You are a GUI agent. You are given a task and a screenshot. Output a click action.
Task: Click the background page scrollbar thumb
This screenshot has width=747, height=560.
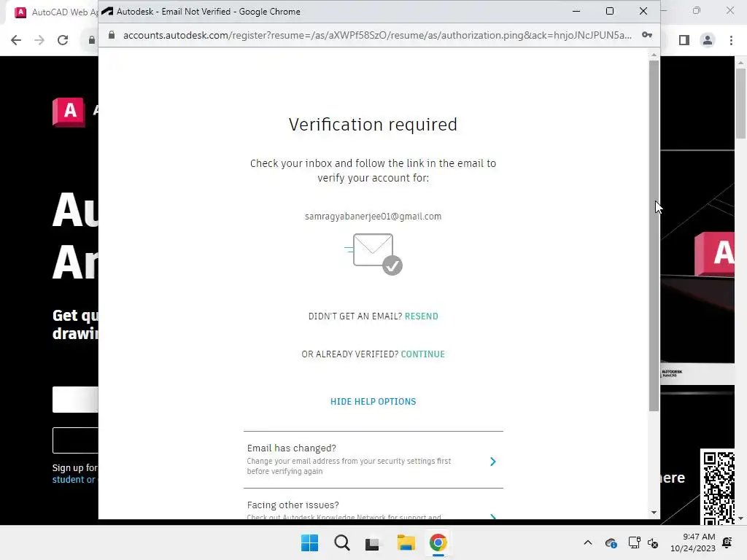tap(740, 104)
